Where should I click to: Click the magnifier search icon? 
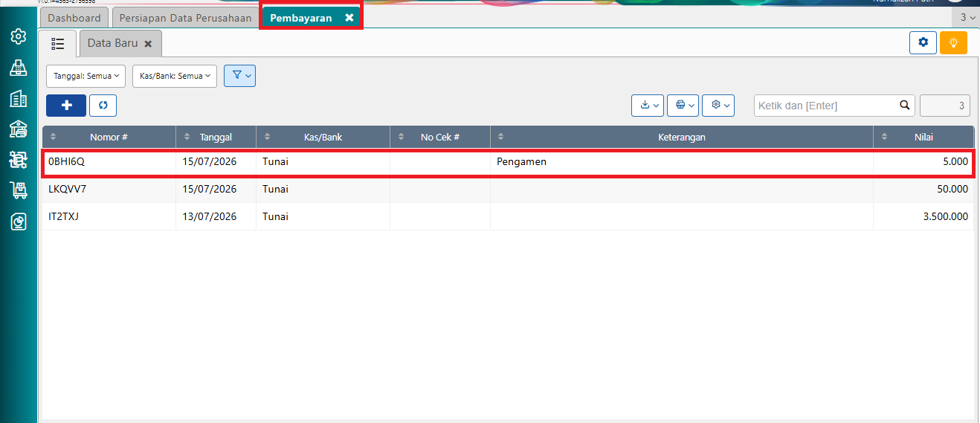coord(904,106)
